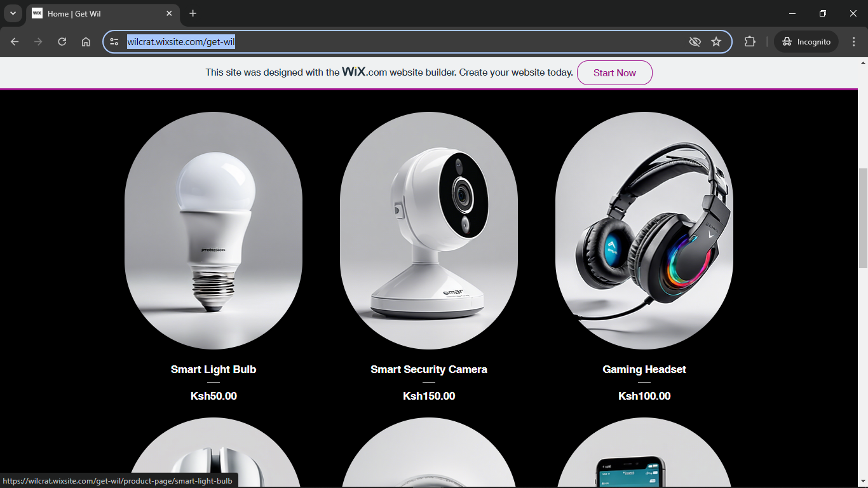Reload the current page

click(62, 42)
